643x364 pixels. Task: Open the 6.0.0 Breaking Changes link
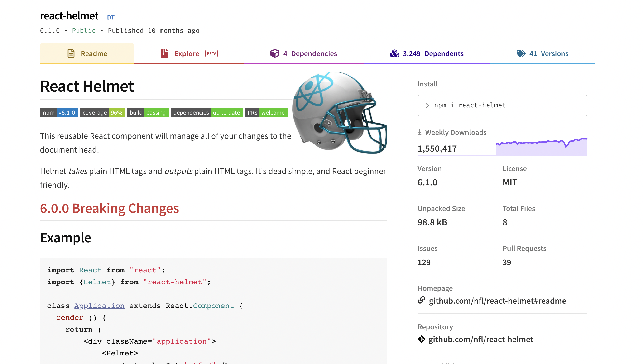point(109,208)
